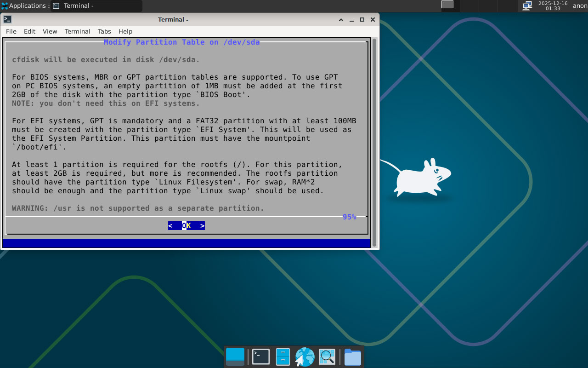Open the File menu

coord(11,31)
